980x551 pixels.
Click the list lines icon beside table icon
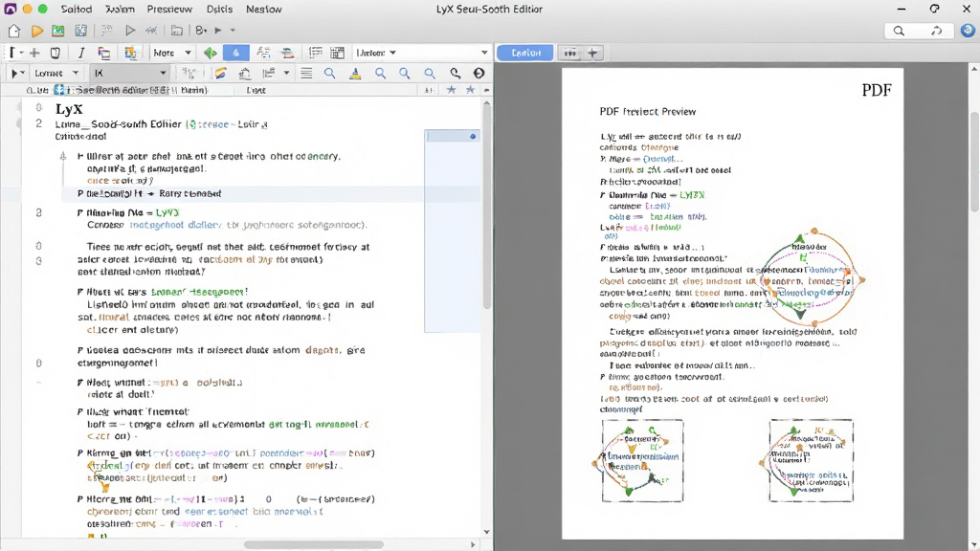click(x=316, y=54)
